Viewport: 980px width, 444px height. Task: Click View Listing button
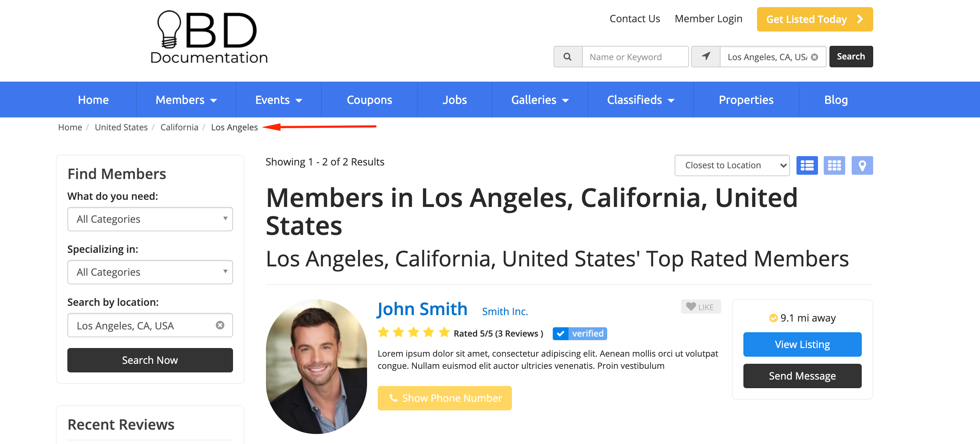point(802,344)
